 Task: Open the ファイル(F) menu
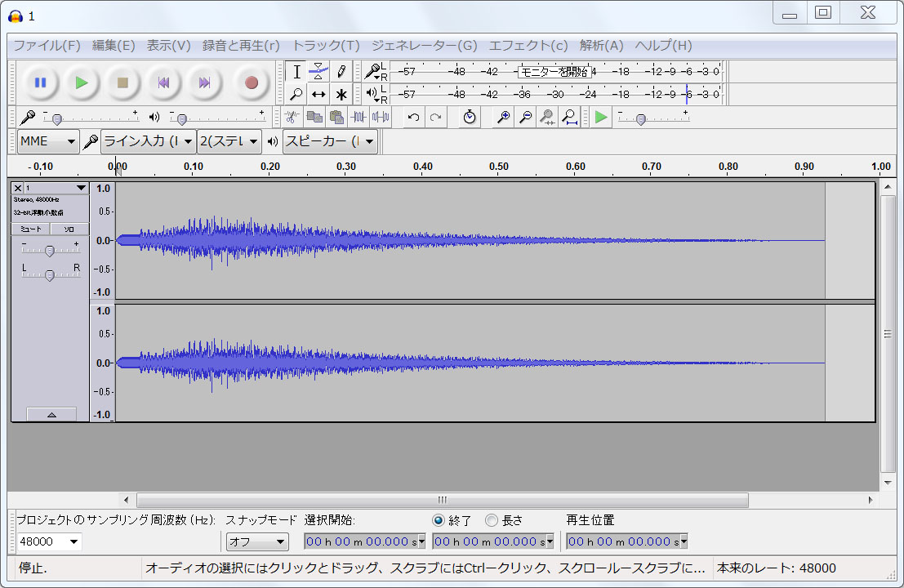point(47,46)
